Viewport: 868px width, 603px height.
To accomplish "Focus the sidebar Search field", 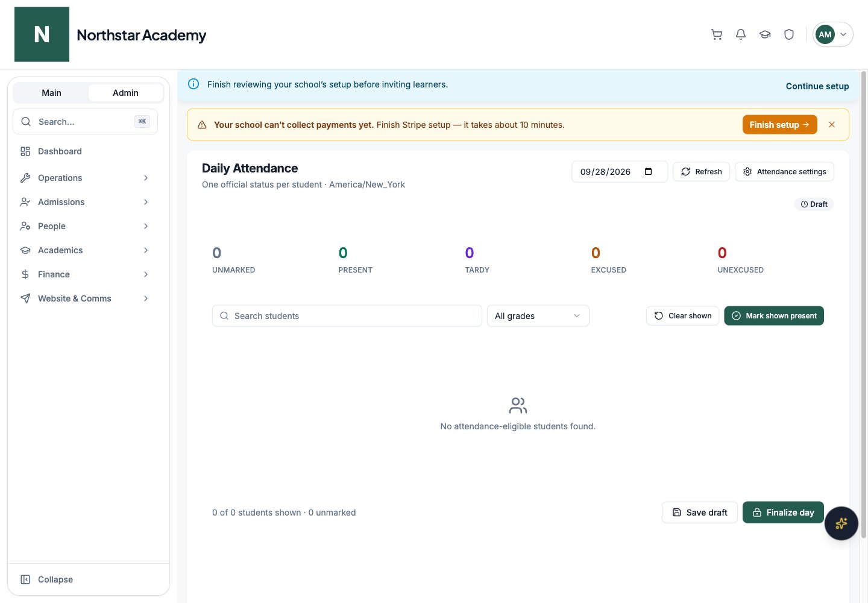I will (85, 121).
